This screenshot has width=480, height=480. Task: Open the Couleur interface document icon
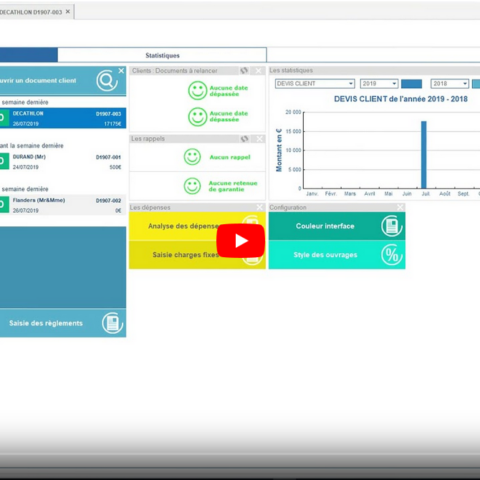392,226
